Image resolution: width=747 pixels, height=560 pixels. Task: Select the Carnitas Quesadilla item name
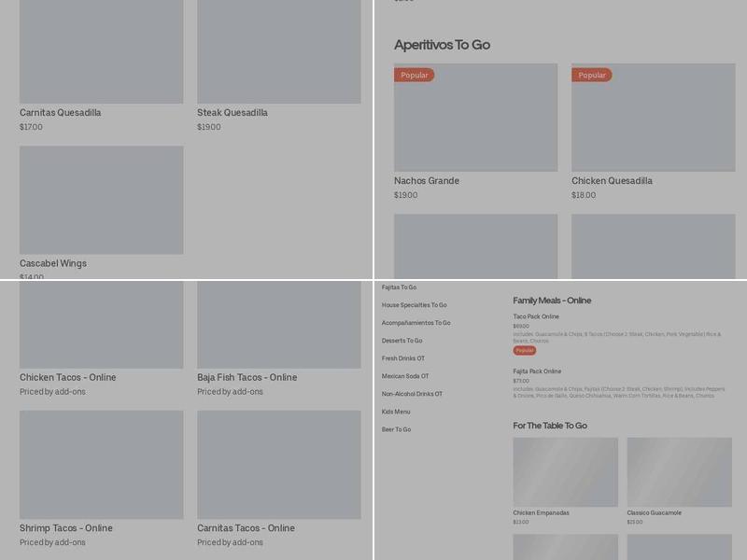tap(61, 113)
